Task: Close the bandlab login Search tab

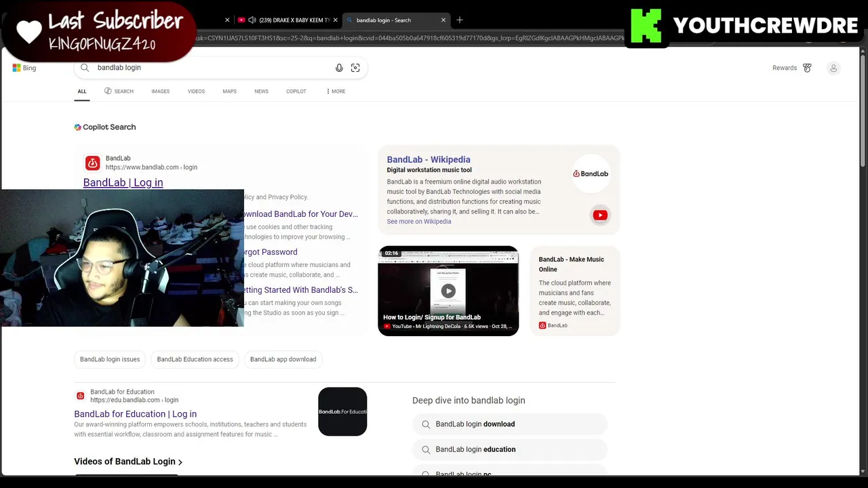Action: point(443,20)
